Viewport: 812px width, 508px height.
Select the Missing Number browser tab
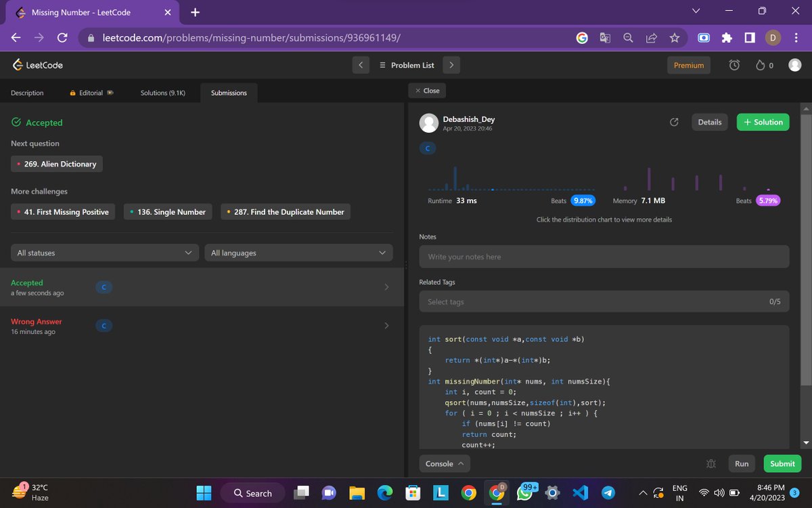click(x=93, y=12)
